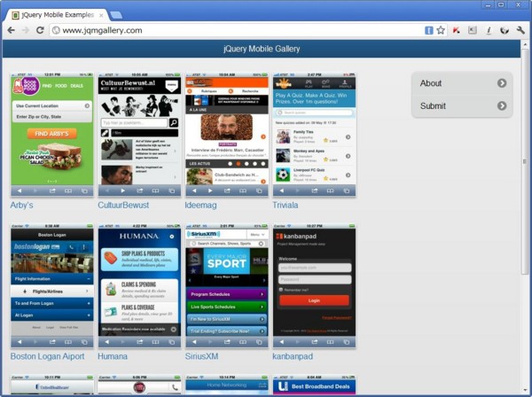
Task: Click the italic i extension icon
Action: (x=489, y=30)
